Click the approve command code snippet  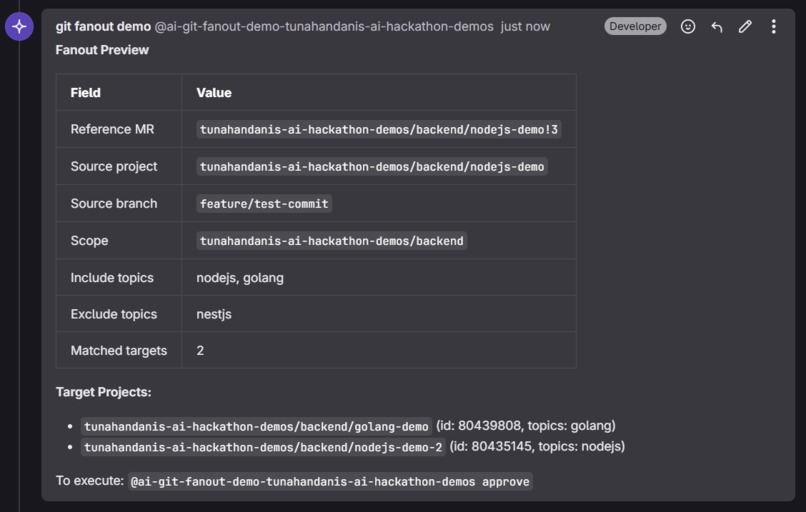pos(330,482)
